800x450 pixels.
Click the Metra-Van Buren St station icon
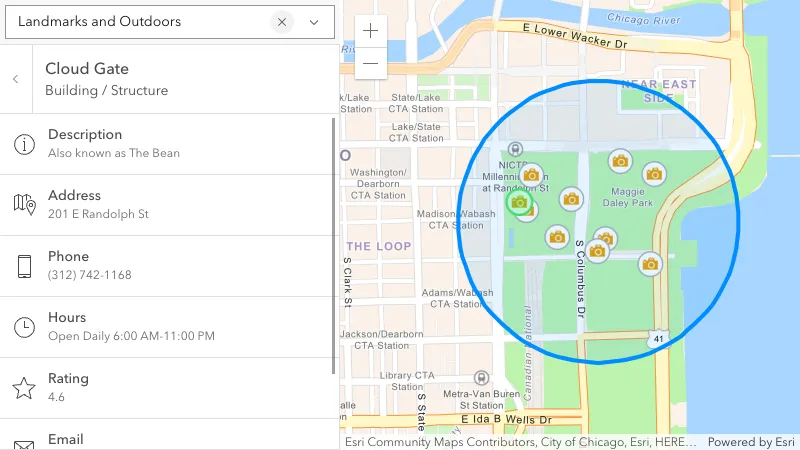click(x=482, y=378)
